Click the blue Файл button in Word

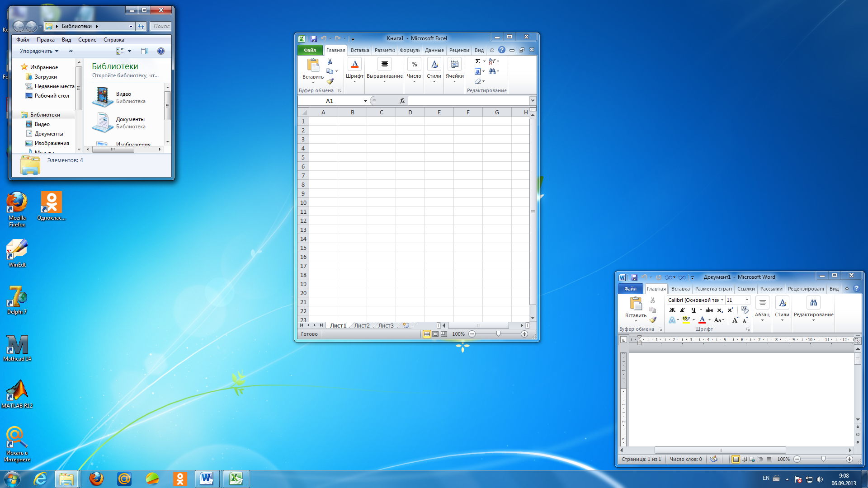[630, 289]
